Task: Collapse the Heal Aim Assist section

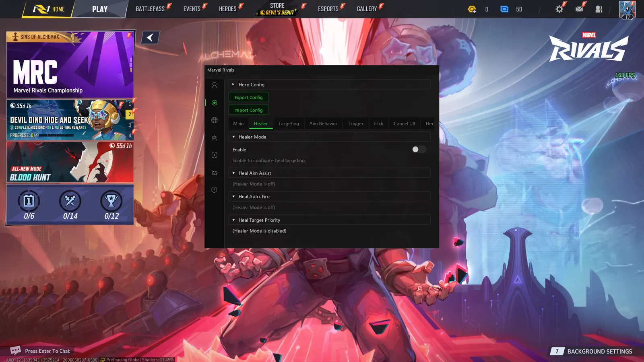Action: click(329, 173)
